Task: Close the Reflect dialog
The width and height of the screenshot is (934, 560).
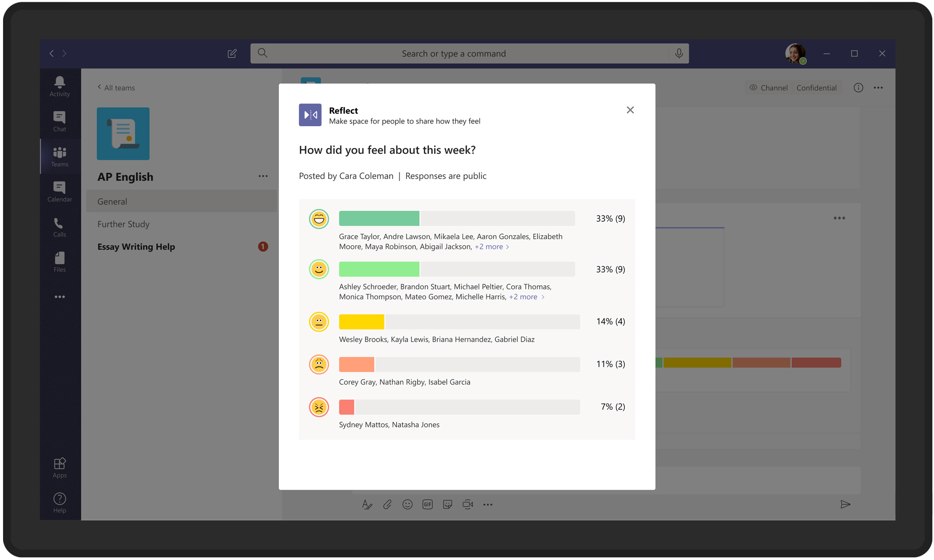Action: pyautogui.click(x=630, y=110)
